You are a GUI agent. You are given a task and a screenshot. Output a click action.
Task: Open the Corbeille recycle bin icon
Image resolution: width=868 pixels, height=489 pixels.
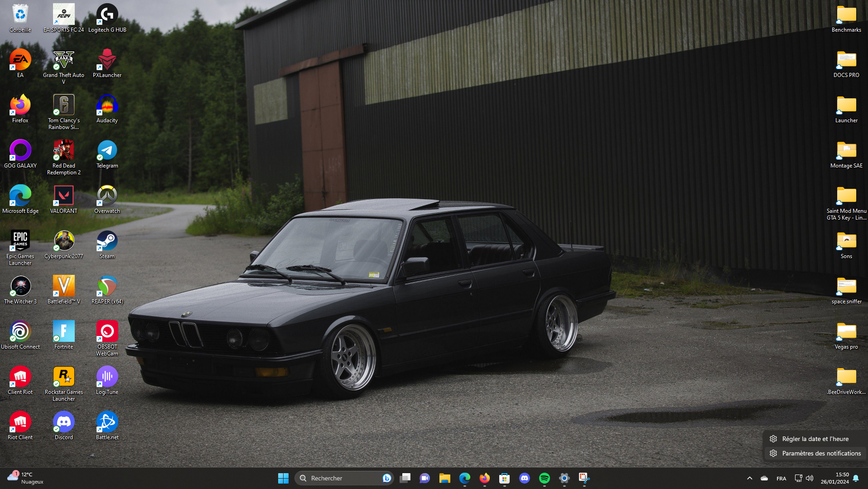click(x=20, y=18)
